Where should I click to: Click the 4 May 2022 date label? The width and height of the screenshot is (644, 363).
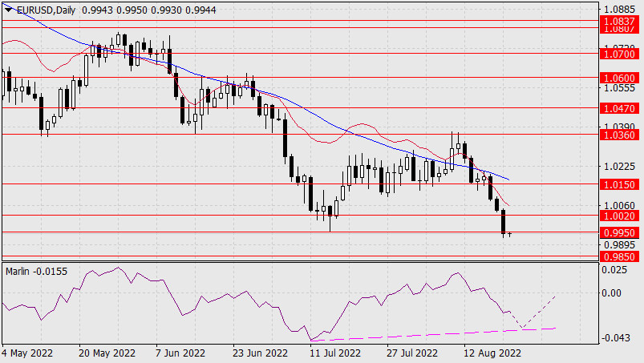click(x=27, y=353)
